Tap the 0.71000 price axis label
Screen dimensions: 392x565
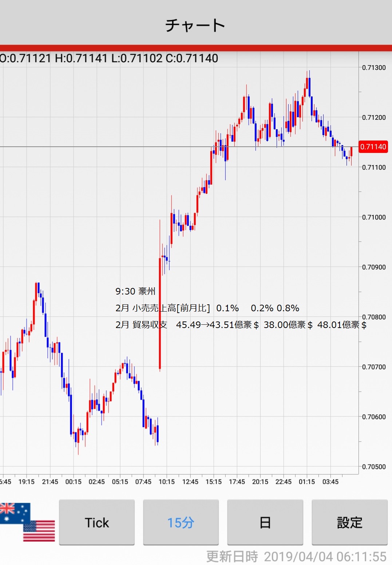point(374,217)
